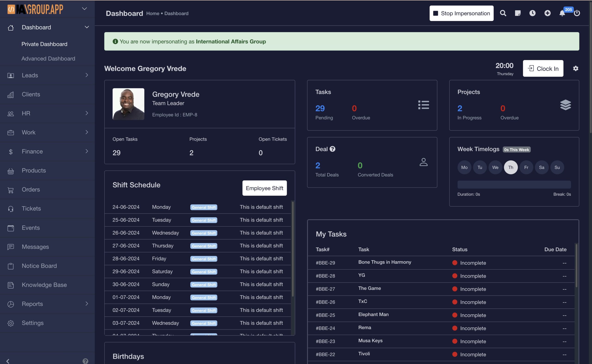Open the sticky notes icon
This screenshot has height=364, width=592.
[518, 13]
